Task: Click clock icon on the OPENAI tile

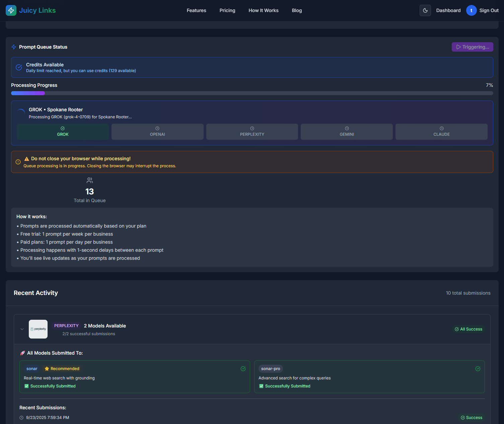Action: click(x=157, y=128)
